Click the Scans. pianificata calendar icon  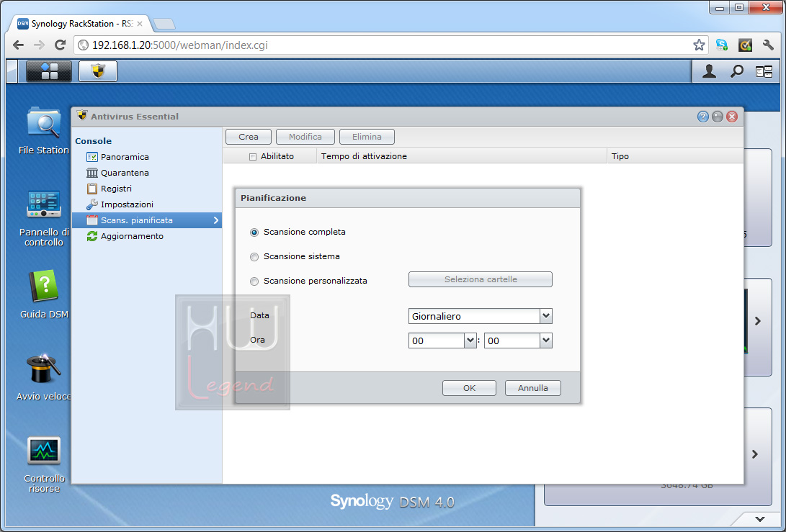click(x=91, y=220)
